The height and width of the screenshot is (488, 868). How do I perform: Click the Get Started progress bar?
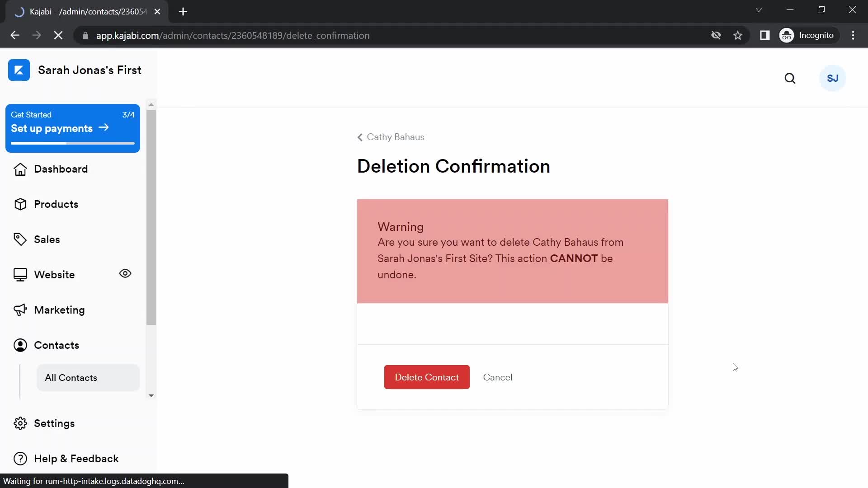click(x=73, y=143)
